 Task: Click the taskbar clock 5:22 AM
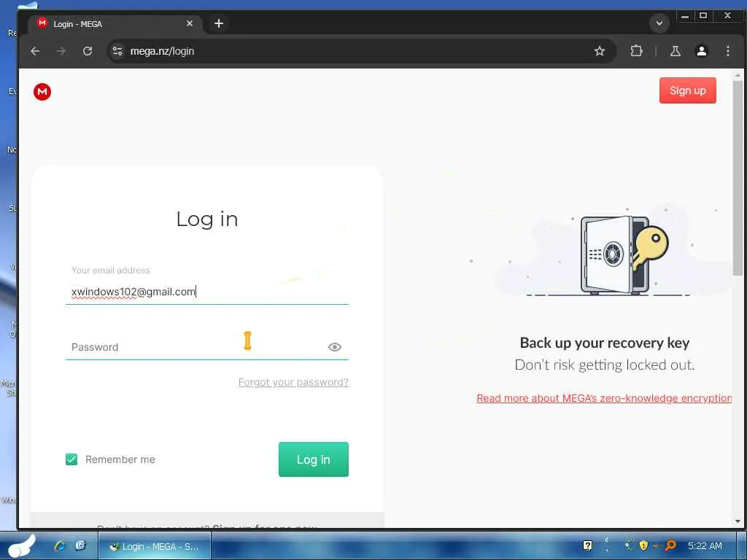pyautogui.click(x=705, y=545)
